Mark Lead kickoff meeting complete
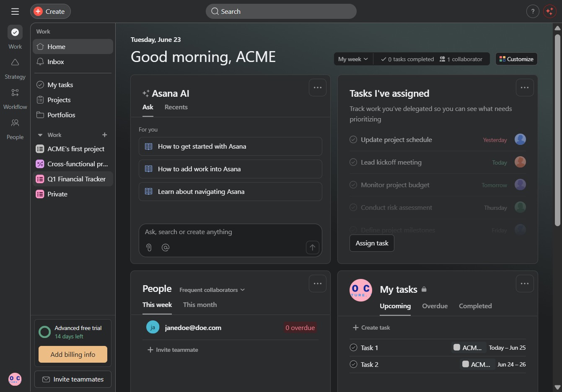The height and width of the screenshot is (392, 562). pos(353,162)
